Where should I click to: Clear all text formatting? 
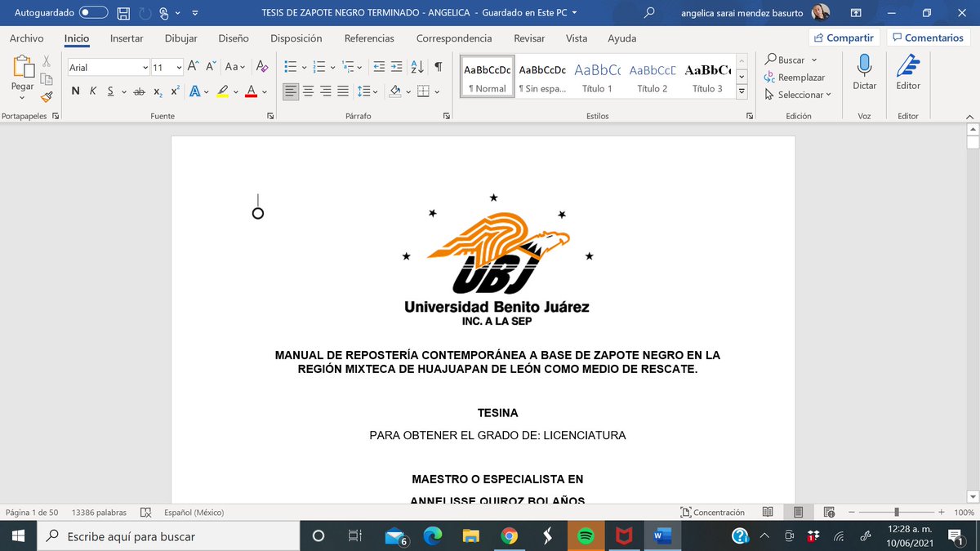(x=262, y=68)
